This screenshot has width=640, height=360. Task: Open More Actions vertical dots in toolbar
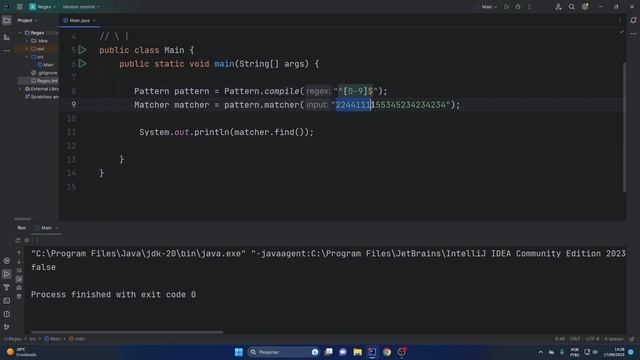(x=529, y=7)
